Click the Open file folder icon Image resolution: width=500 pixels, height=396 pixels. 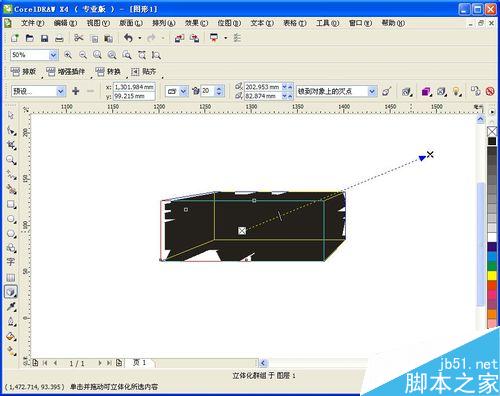tap(30, 38)
